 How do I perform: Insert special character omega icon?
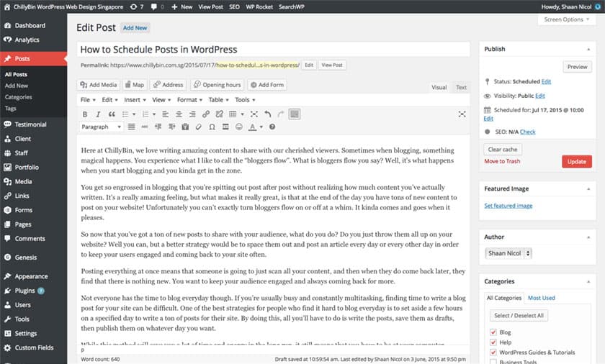212,127
